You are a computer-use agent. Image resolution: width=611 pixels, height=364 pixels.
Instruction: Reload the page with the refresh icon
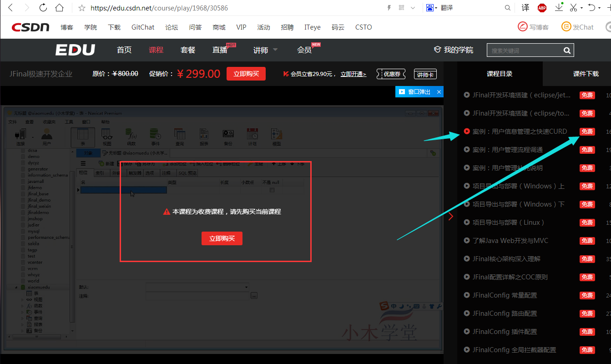(x=43, y=8)
